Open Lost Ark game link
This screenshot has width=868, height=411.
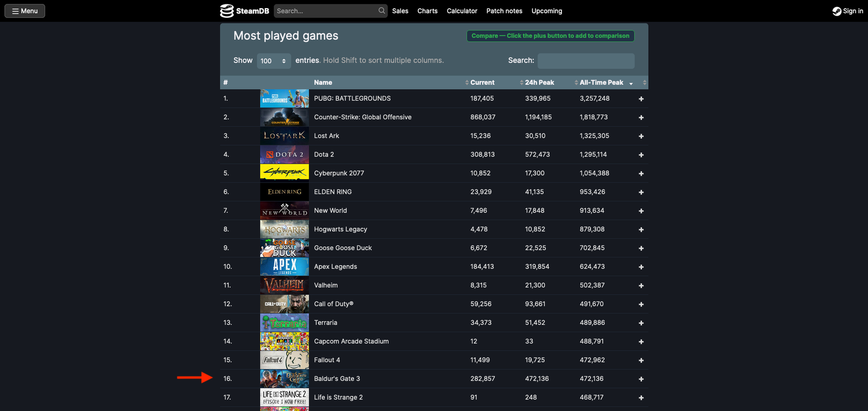(327, 136)
